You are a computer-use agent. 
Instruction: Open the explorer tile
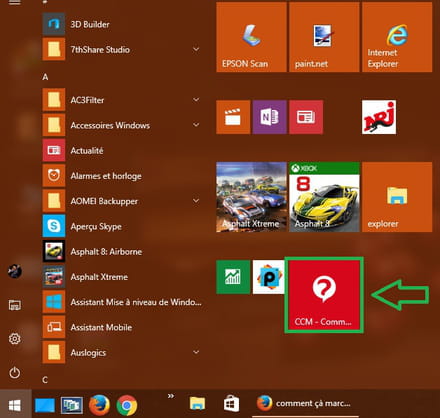pyautogui.click(x=397, y=197)
